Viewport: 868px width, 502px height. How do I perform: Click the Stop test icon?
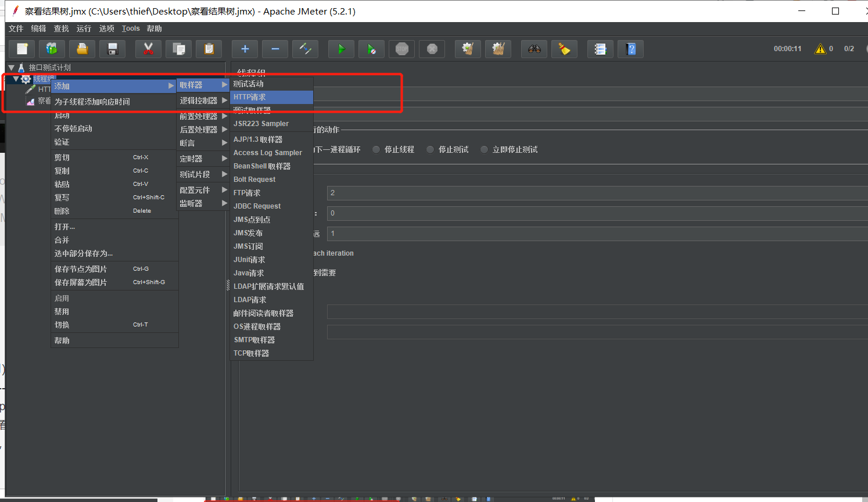pyautogui.click(x=402, y=49)
